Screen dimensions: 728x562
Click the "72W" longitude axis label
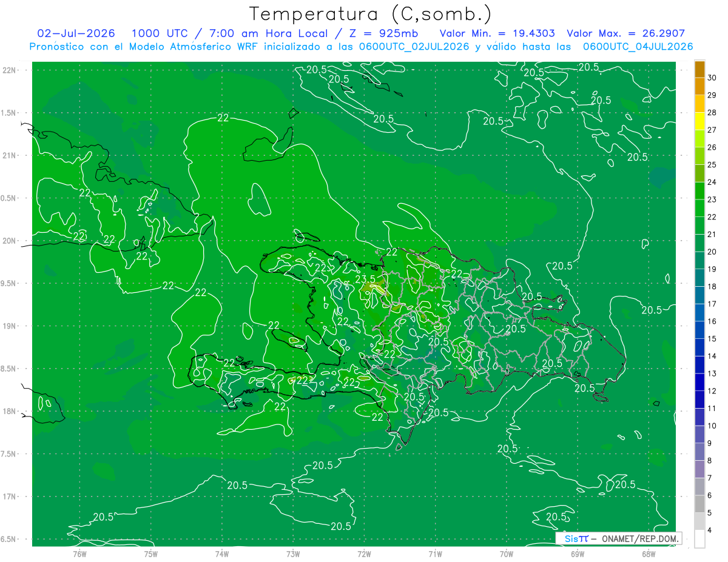(x=364, y=554)
